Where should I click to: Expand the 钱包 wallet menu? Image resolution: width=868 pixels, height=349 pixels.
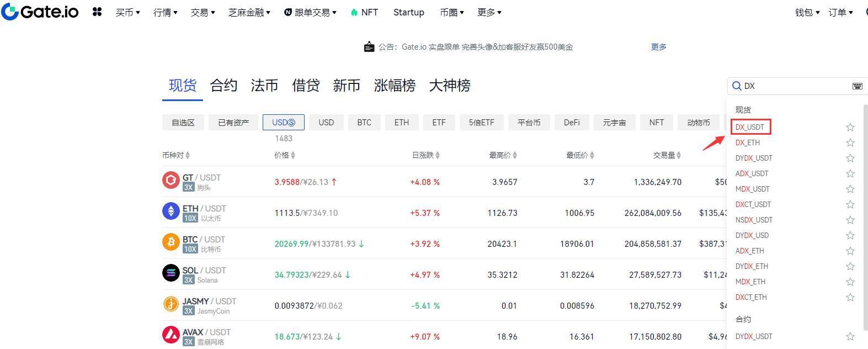coord(807,12)
